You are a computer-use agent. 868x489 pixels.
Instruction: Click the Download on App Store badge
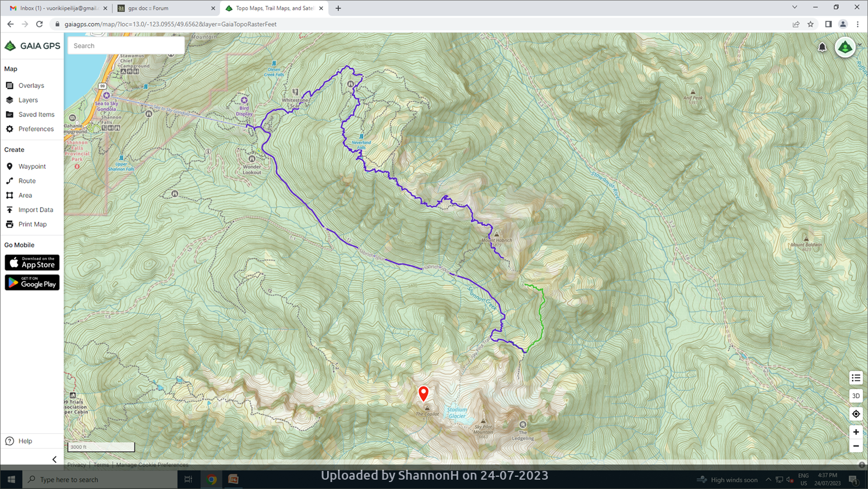pos(32,263)
